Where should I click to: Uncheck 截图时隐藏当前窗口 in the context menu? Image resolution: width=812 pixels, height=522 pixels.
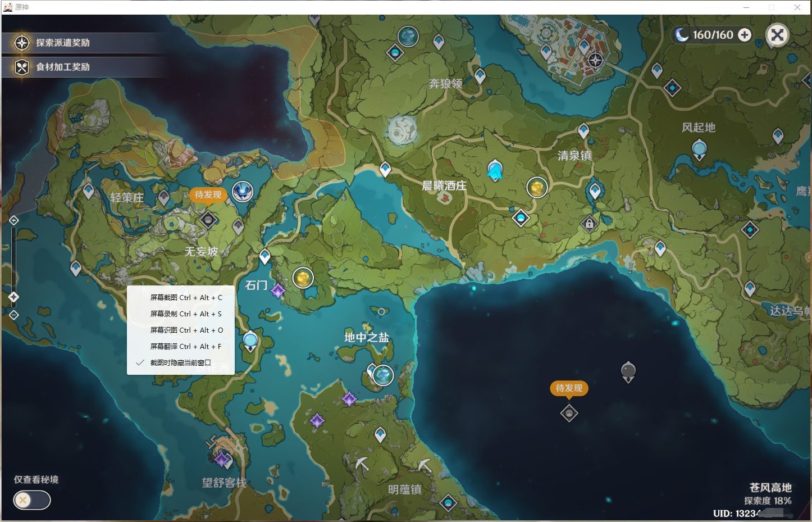(x=181, y=363)
